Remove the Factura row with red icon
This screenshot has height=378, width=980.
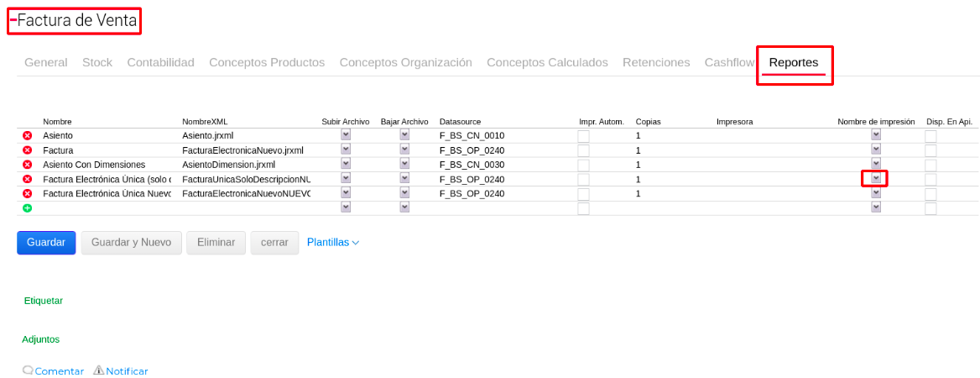tap(27, 150)
